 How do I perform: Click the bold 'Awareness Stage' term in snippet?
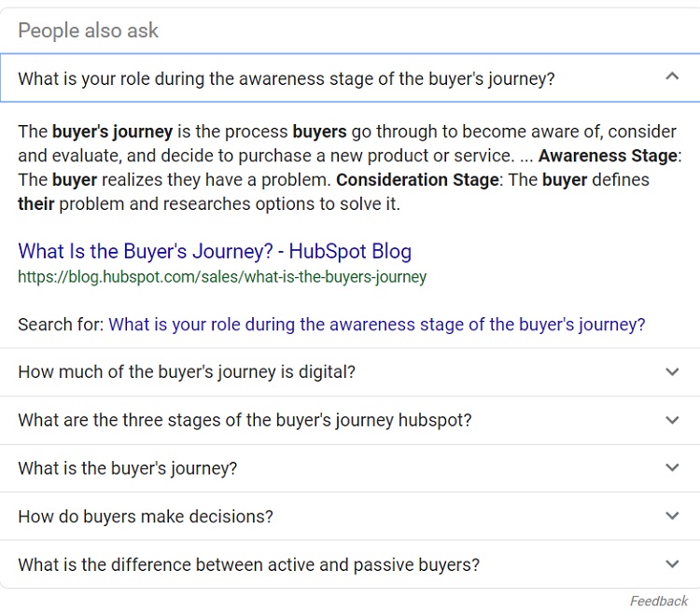[x=607, y=156]
